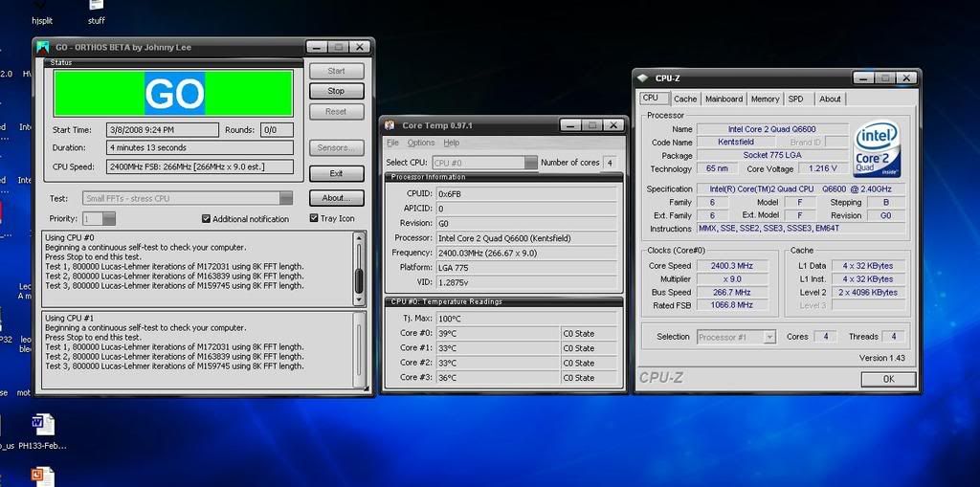Open the Select CPU dropdown in Core Temp
Image resolution: width=980 pixels, height=487 pixels.
pos(530,163)
